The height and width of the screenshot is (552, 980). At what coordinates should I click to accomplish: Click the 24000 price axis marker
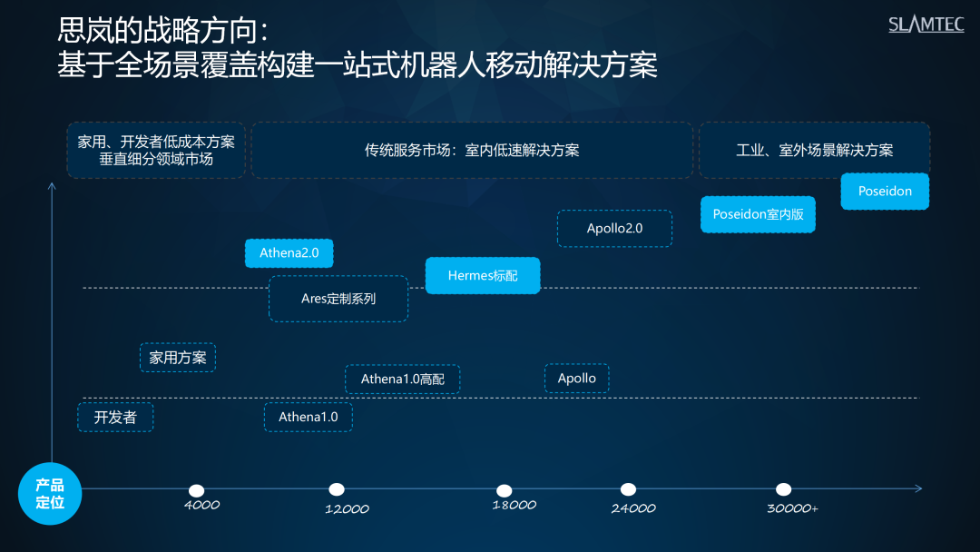tap(628, 490)
